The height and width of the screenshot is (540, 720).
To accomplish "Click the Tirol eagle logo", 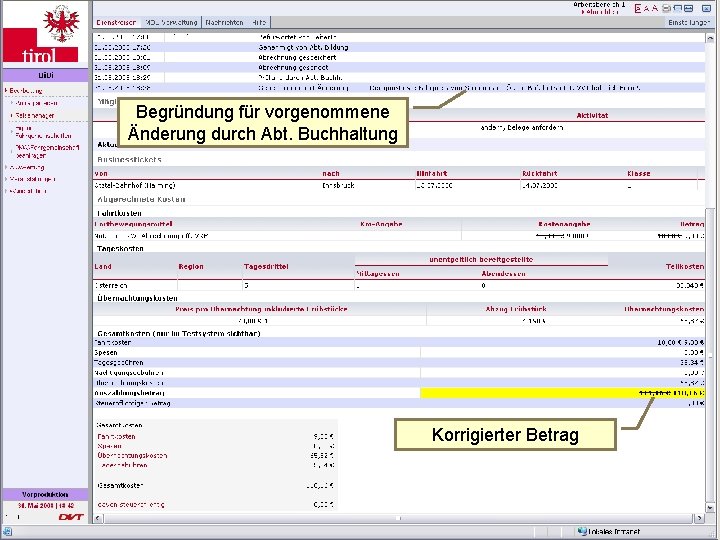I will point(62,22).
